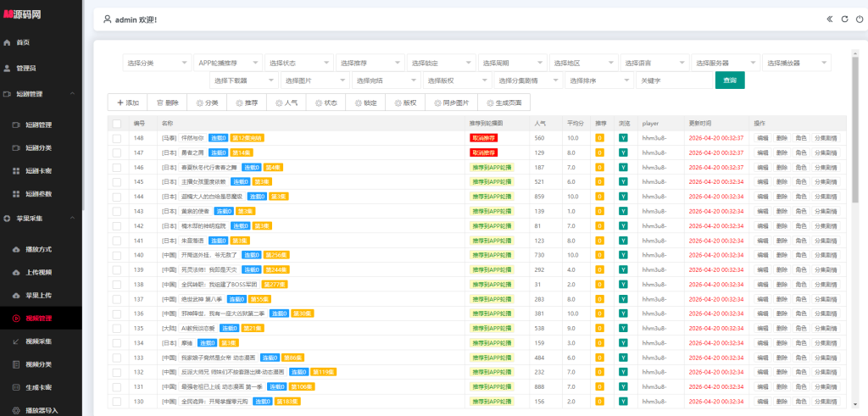Click the 关键字 keyword input field
Viewport: 868px width, 416px height.
[x=674, y=80]
